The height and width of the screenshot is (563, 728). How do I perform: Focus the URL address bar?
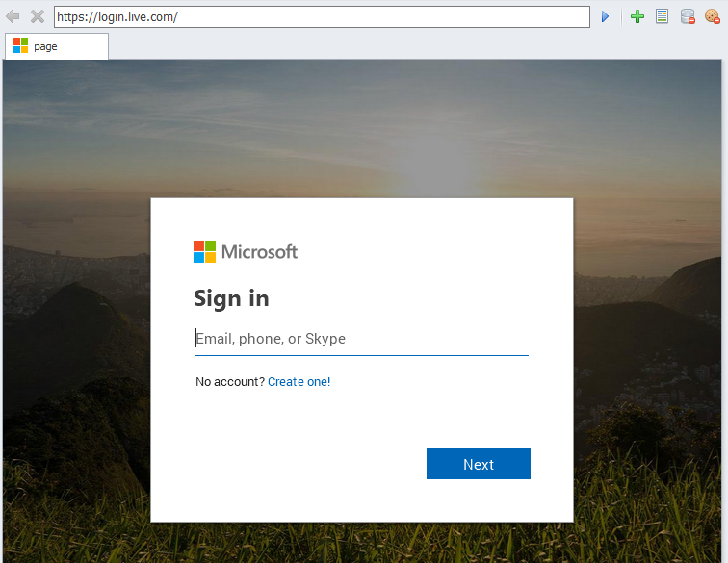pyautogui.click(x=322, y=16)
